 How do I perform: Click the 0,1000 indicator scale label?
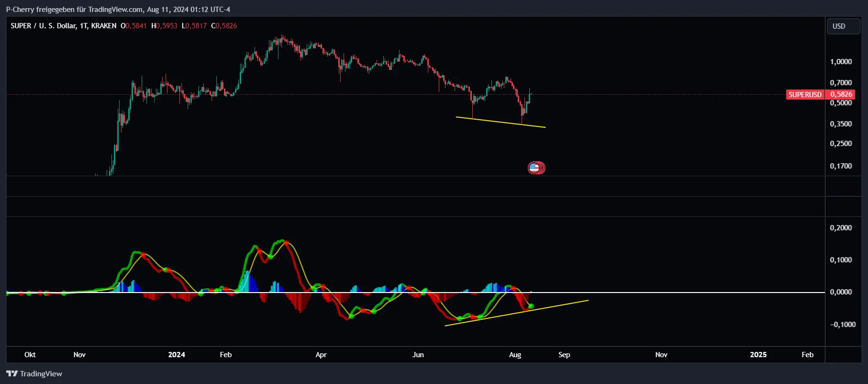pos(841,260)
